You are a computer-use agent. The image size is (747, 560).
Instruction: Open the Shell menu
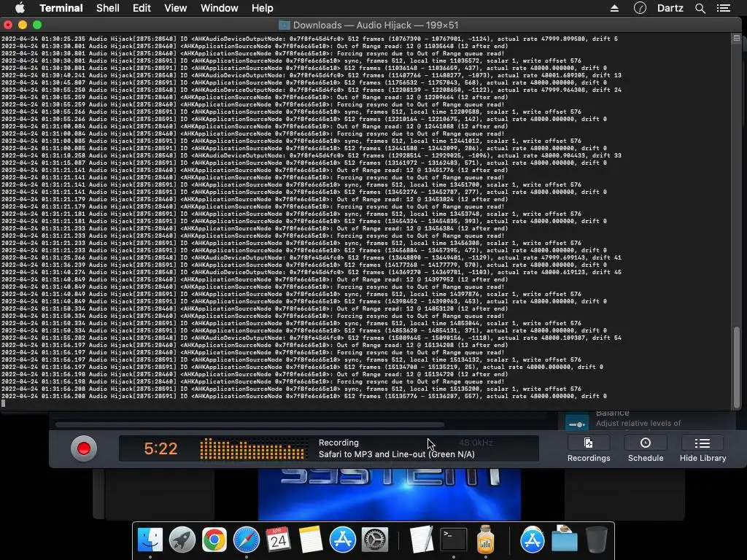(x=108, y=8)
